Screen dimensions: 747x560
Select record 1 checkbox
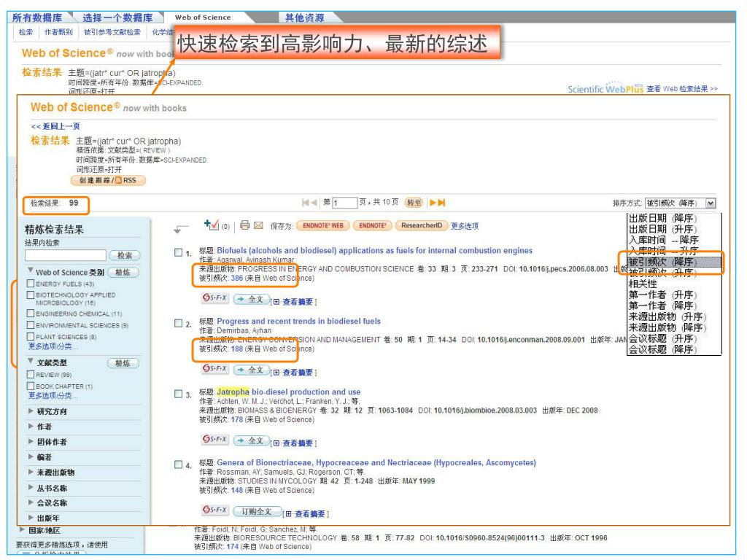click(x=179, y=252)
